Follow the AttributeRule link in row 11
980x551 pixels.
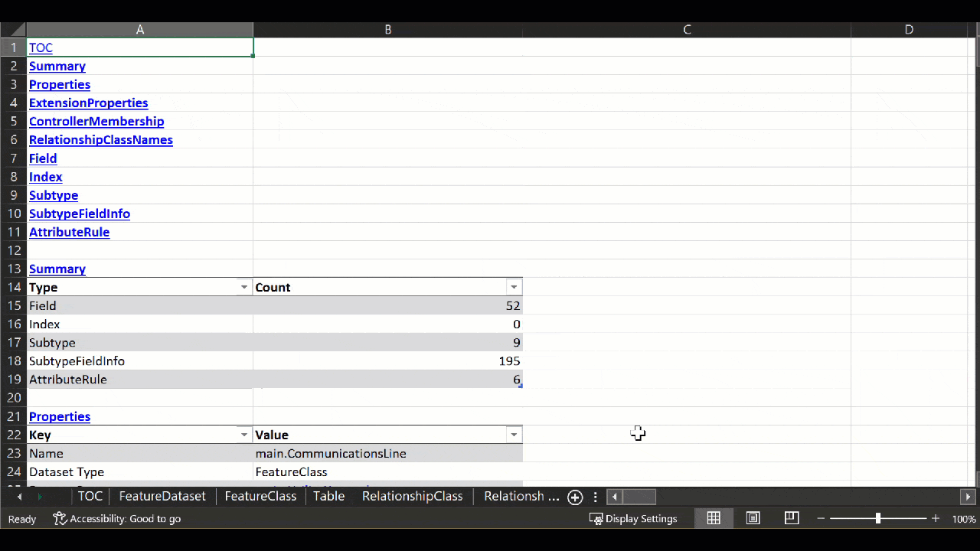click(x=70, y=232)
